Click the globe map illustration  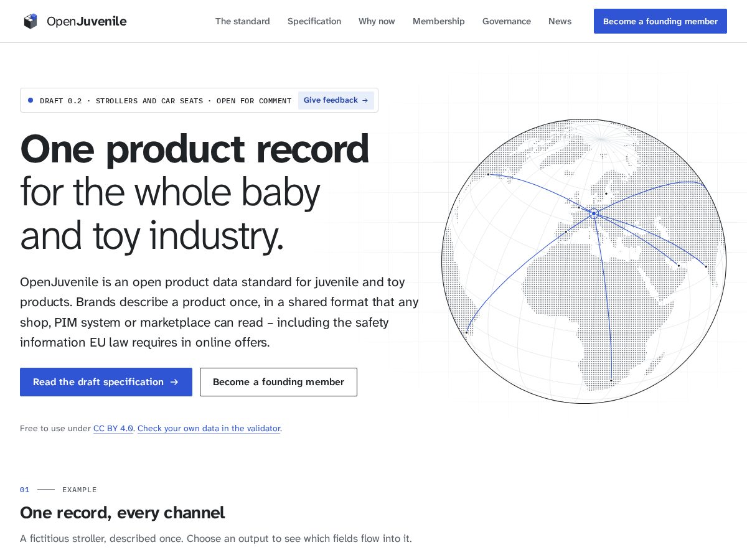(584, 261)
